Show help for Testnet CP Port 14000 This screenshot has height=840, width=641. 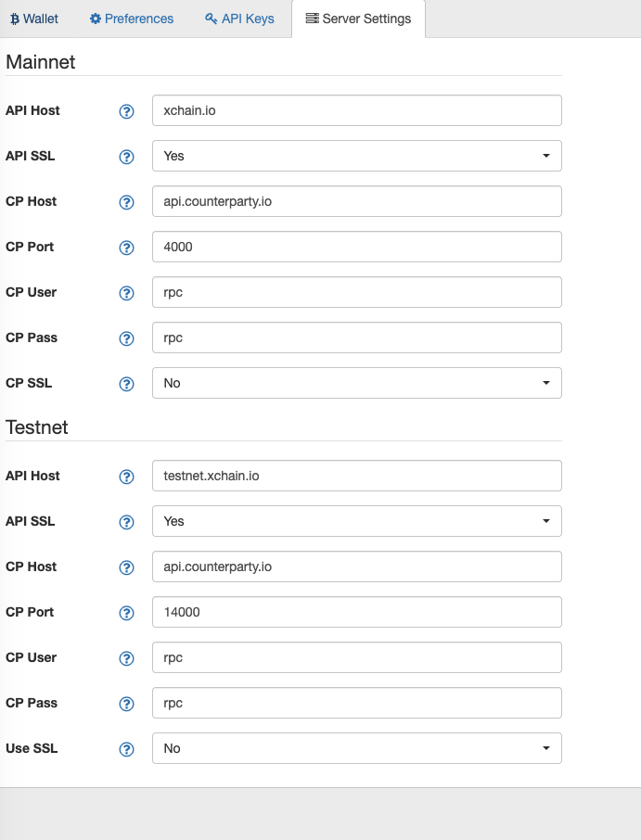click(126, 613)
